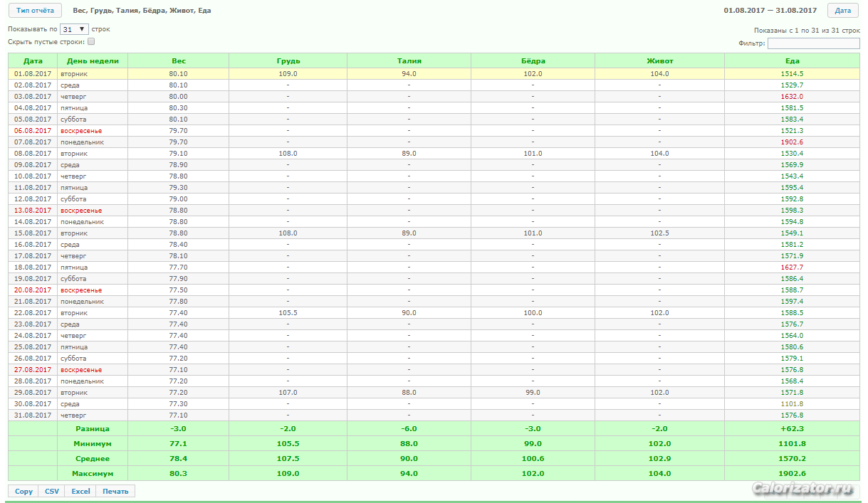The height and width of the screenshot is (503, 868).
Task: Sort by the Живот column header
Action: tap(659, 60)
